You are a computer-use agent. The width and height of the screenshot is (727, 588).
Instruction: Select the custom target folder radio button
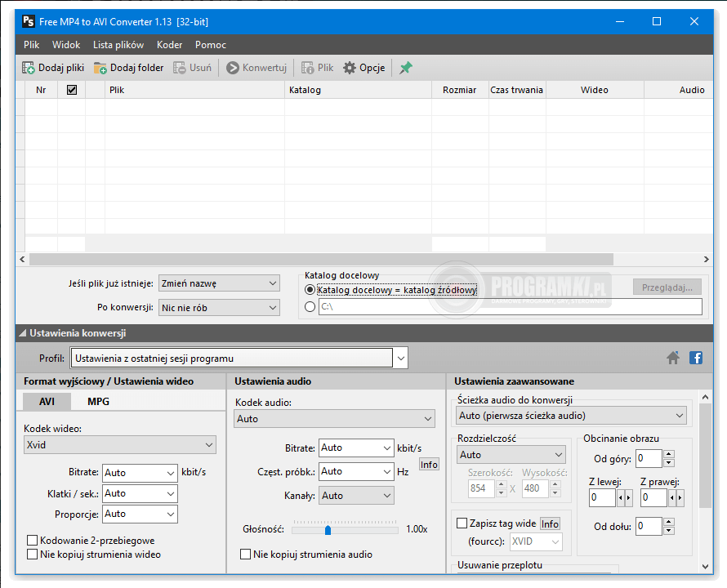coord(310,306)
